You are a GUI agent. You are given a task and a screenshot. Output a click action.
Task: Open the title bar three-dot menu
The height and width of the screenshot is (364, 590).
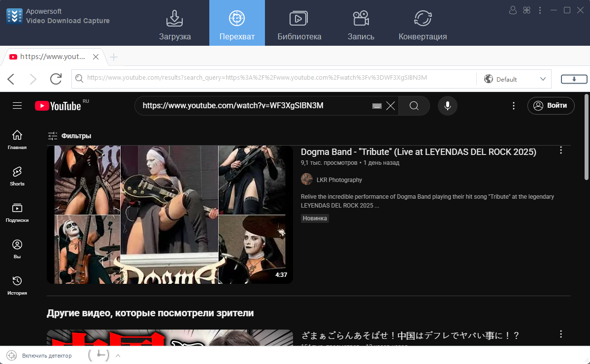coord(540,10)
